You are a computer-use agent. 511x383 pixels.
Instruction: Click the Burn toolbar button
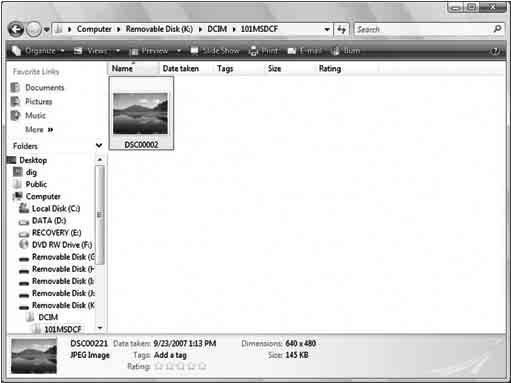coord(346,51)
